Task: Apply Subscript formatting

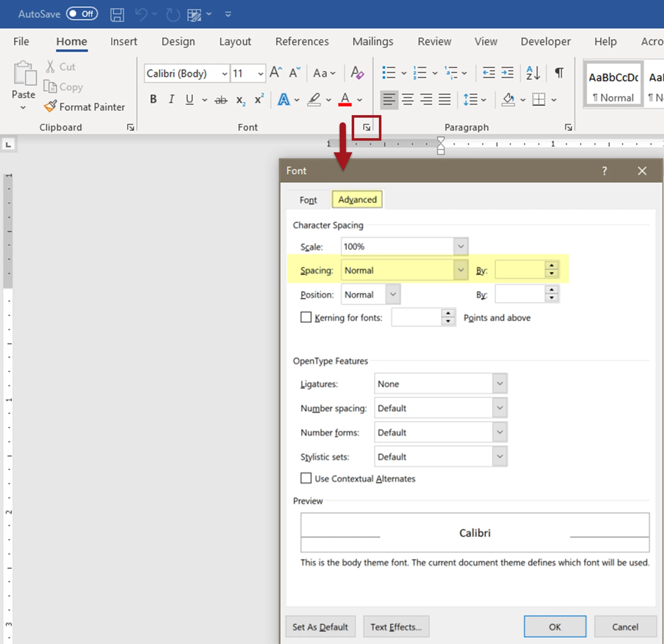Action: [x=241, y=100]
